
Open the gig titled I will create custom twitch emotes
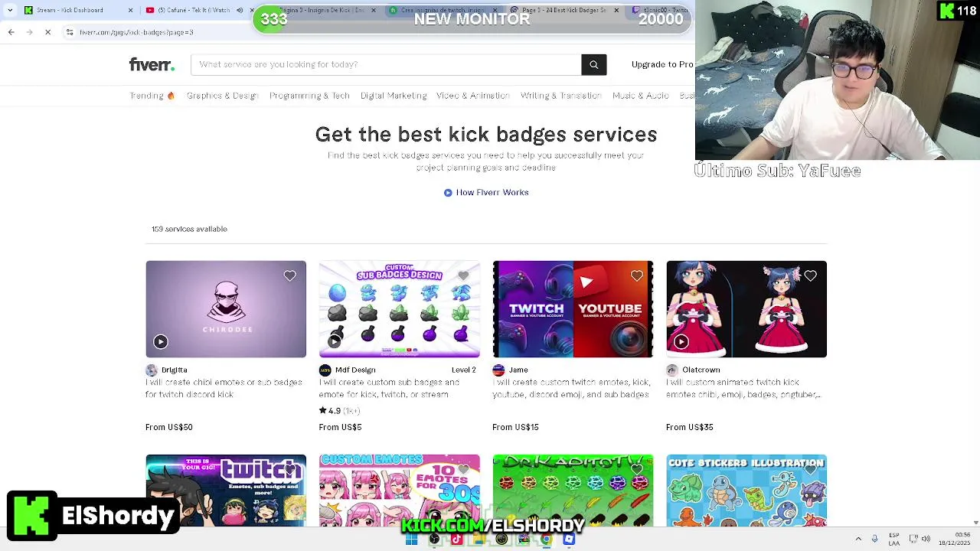570,388
